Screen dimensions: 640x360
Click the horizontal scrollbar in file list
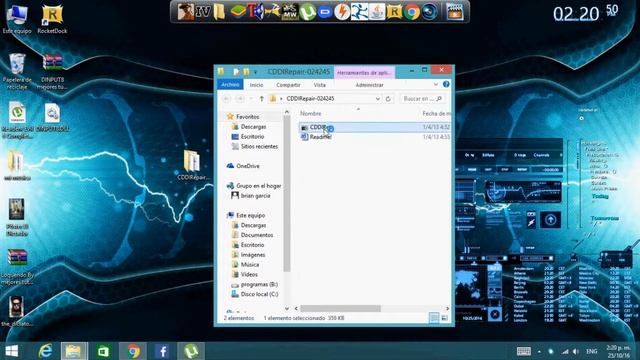click(340, 309)
